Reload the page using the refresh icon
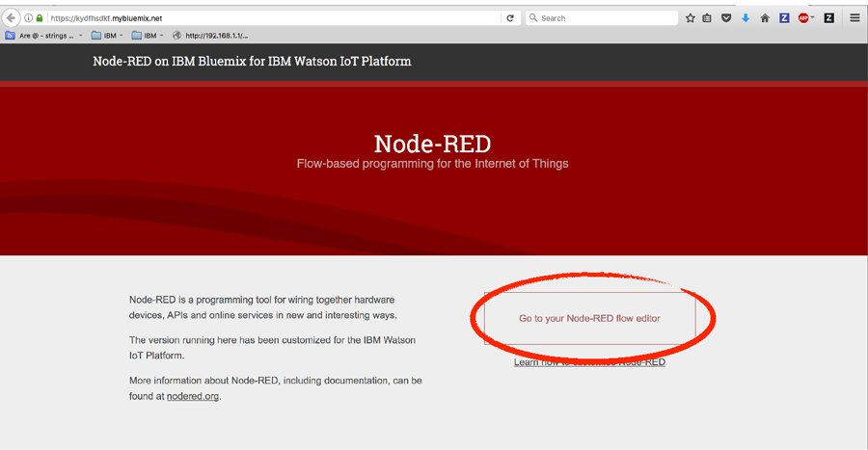 point(510,17)
